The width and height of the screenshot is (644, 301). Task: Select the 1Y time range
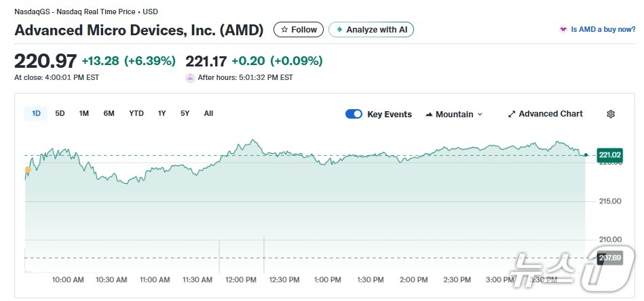pyautogui.click(x=162, y=113)
